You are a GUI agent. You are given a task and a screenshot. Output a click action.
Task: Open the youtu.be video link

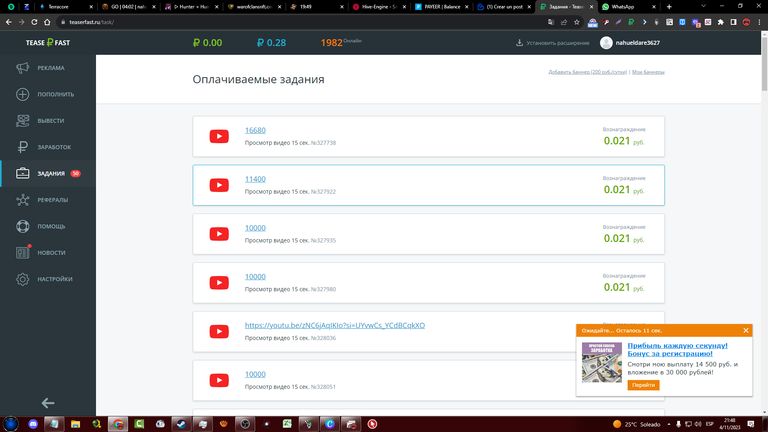pyautogui.click(x=335, y=325)
